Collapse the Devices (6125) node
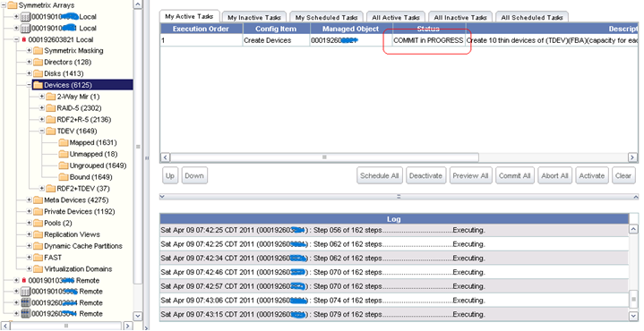This screenshot has width=644, height=331. [30, 85]
